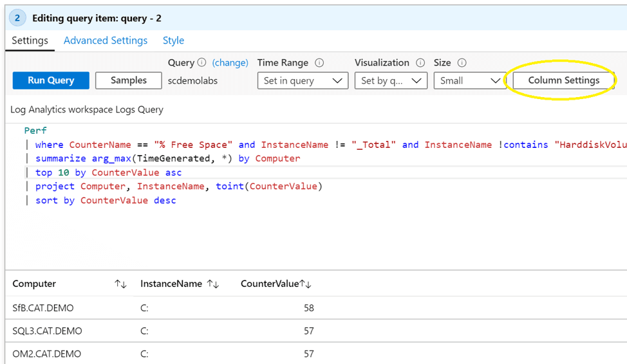Sort by the CounterValue column arrows
The height and width of the screenshot is (364, 627).
(x=306, y=284)
